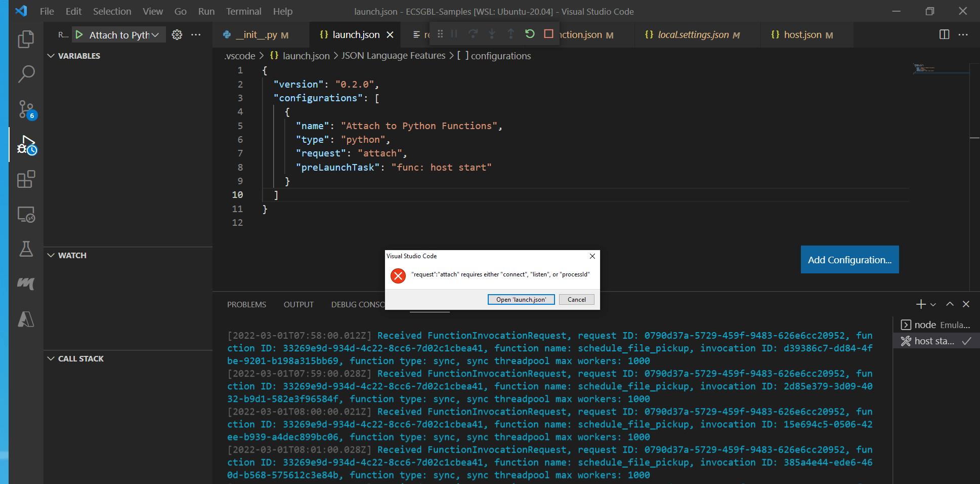Open the View menu
The image size is (980, 484).
point(152,11)
